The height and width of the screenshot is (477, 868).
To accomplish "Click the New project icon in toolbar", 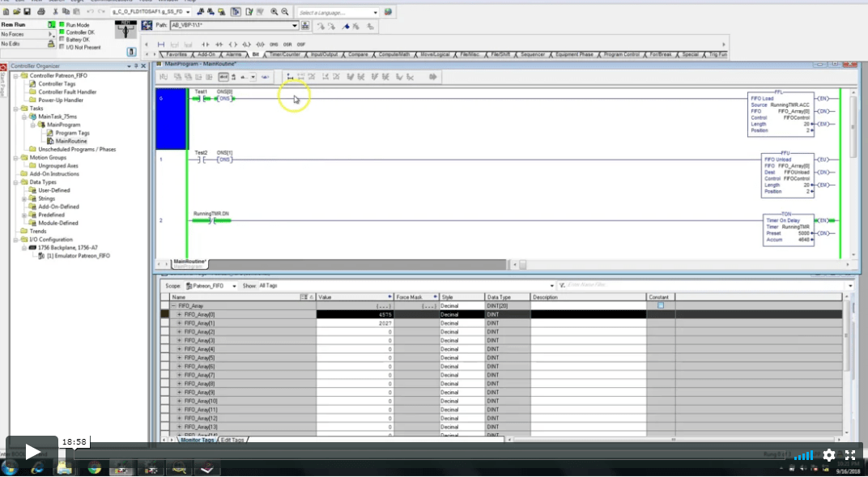I will [6, 11].
